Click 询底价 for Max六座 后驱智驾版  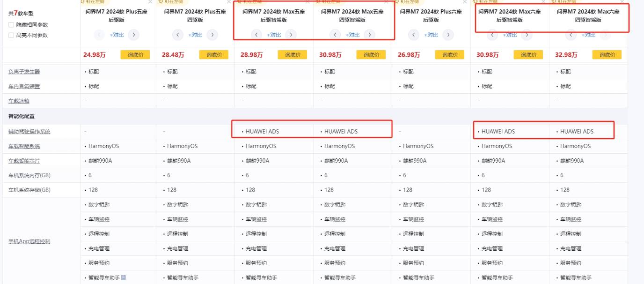528,55
